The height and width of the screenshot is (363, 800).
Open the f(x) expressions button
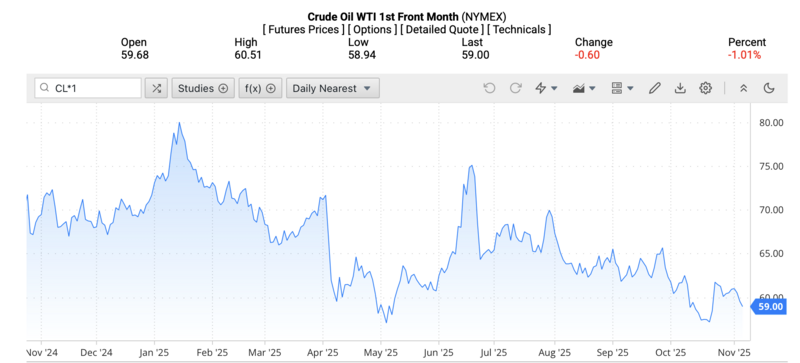[x=260, y=88]
